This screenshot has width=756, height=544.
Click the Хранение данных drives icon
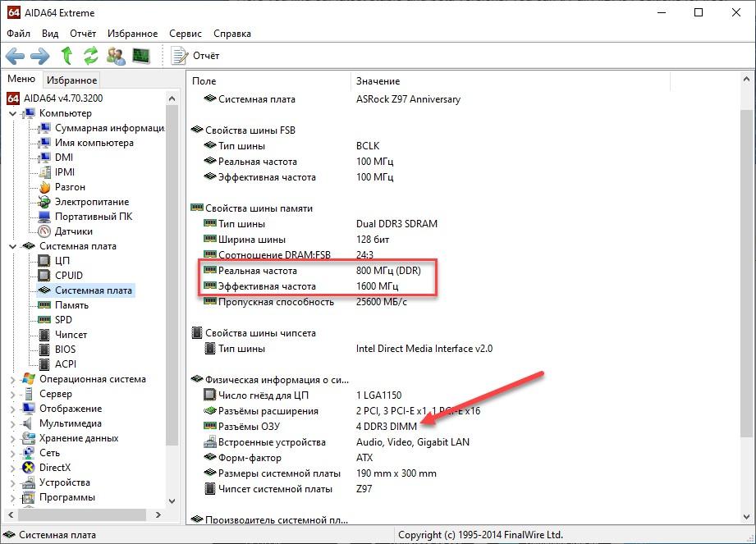(x=29, y=438)
